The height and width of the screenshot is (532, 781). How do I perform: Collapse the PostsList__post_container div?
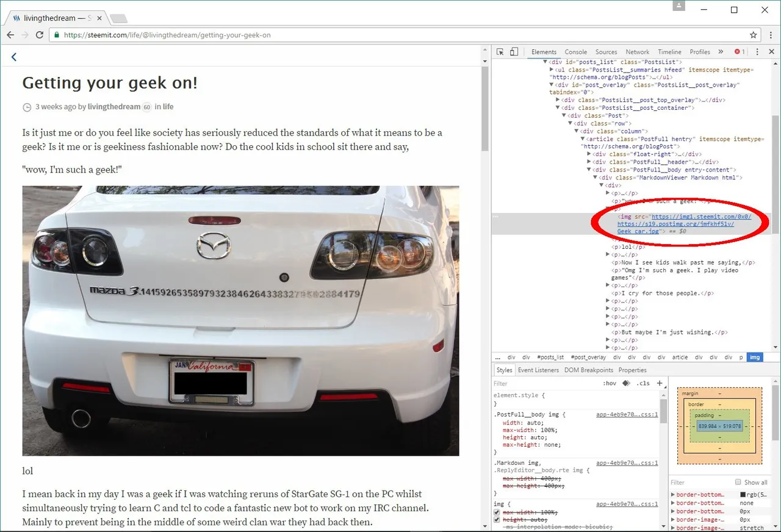pyautogui.click(x=558, y=108)
